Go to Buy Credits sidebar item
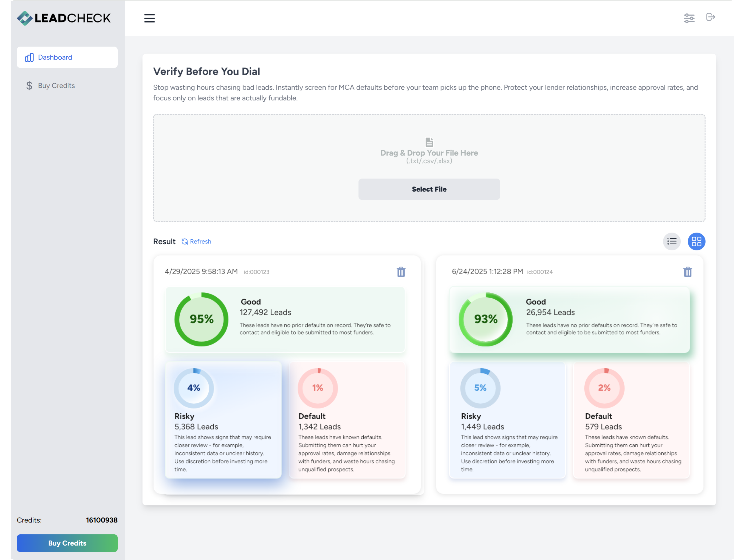Image resolution: width=745 pixels, height=560 pixels. [56, 86]
